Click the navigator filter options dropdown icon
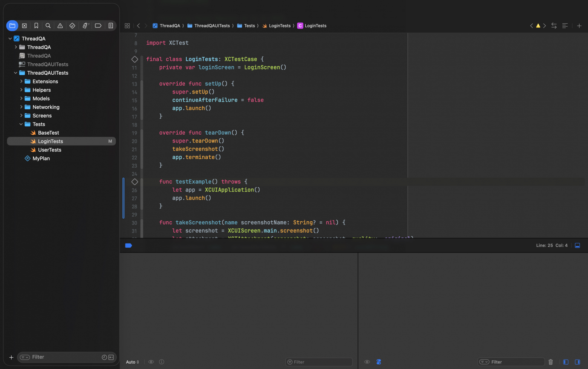 pos(25,357)
